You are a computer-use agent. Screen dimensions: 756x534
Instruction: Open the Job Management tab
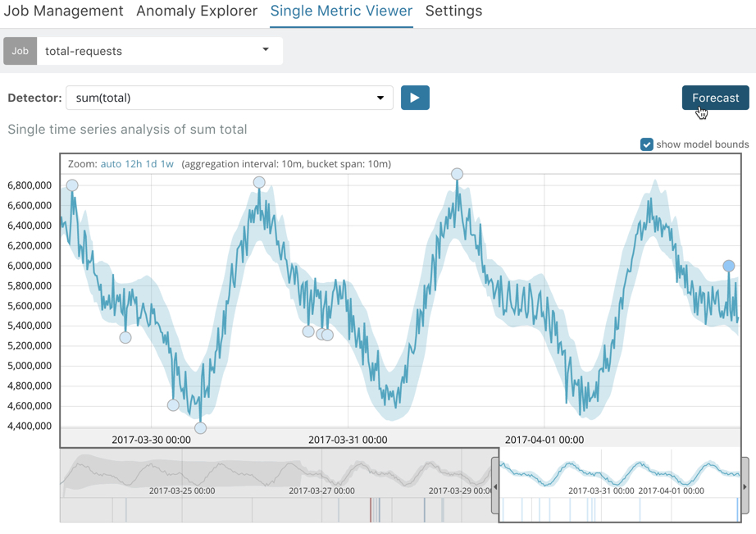[x=64, y=11]
